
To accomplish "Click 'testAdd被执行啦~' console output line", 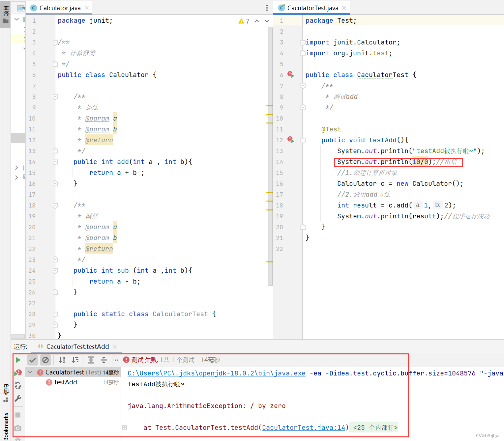I will coord(156,384).
